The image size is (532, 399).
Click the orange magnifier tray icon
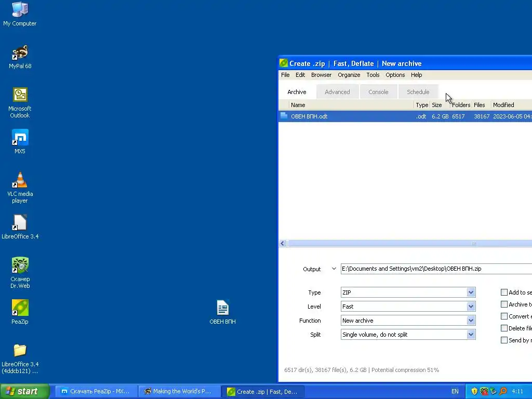click(x=503, y=391)
